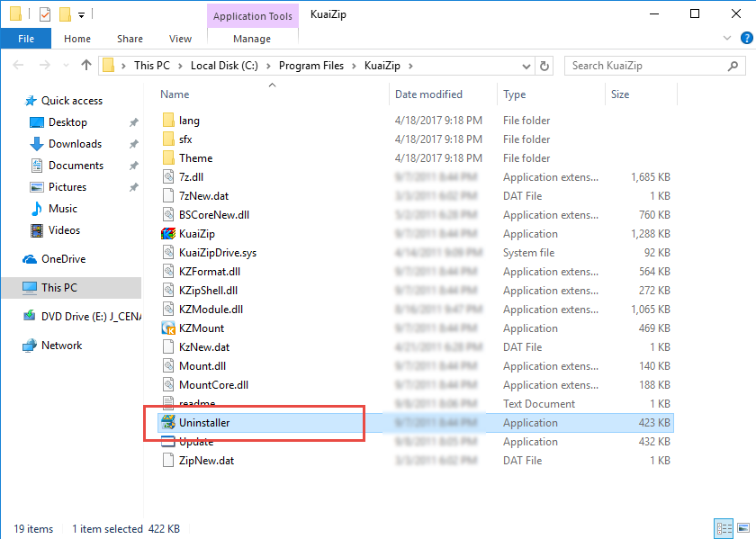The width and height of the screenshot is (756, 539).
Task: Open the Manage ribbon tab
Action: (252, 39)
